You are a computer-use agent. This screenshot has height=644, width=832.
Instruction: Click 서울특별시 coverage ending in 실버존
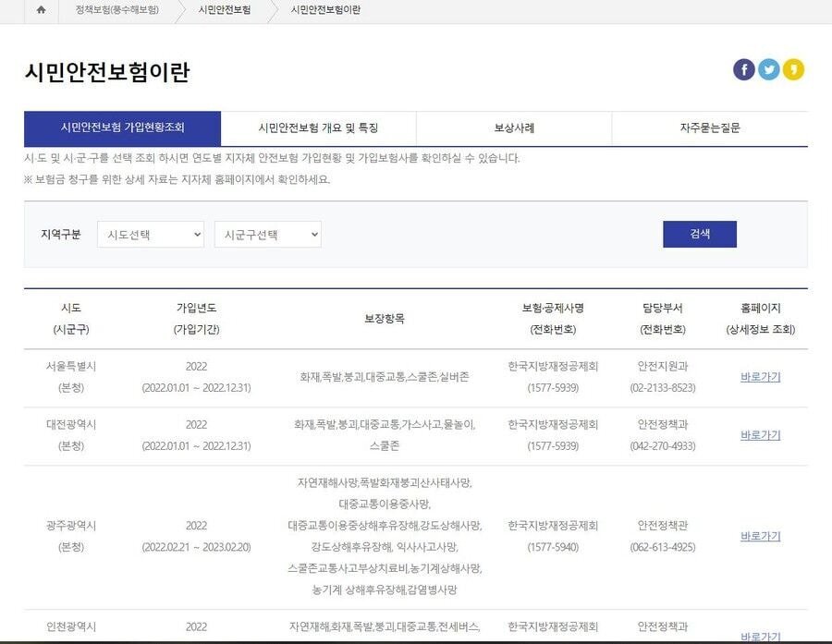(x=385, y=377)
